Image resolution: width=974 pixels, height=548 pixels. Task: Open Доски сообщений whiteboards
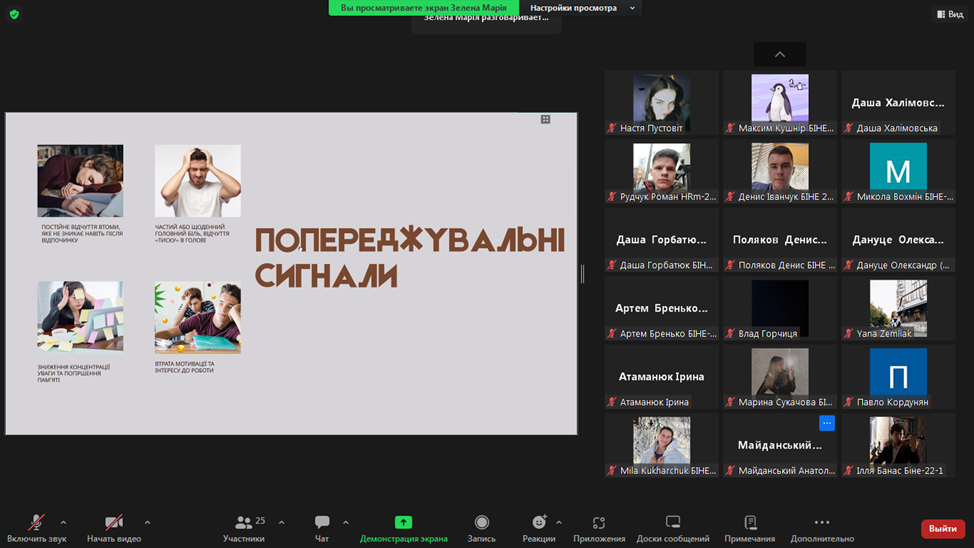click(x=673, y=523)
